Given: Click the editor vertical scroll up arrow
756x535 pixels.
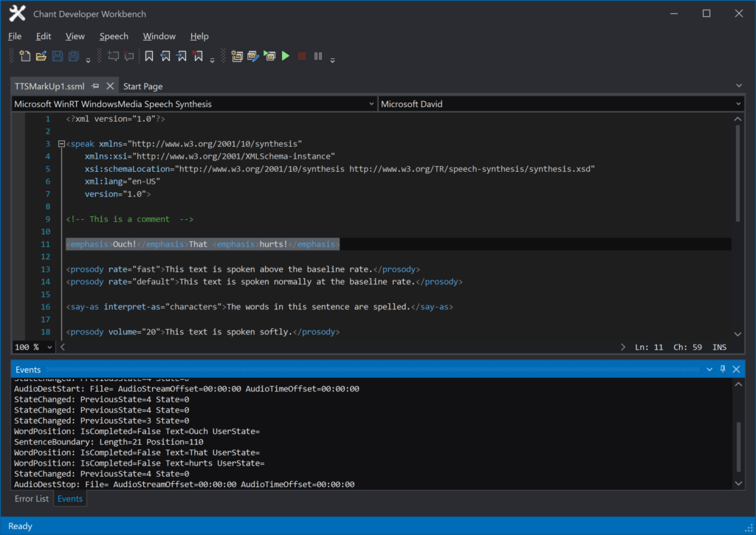Looking at the screenshot, I should pyautogui.click(x=738, y=119).
